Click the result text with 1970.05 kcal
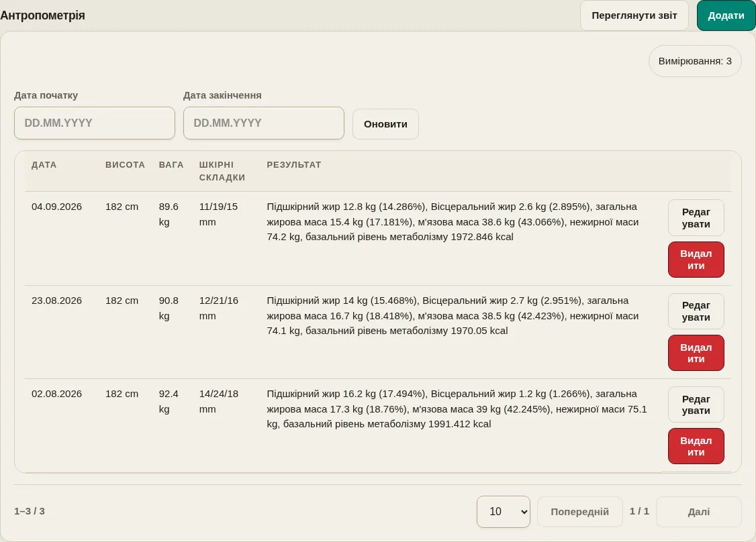 (x=453, y=315)
